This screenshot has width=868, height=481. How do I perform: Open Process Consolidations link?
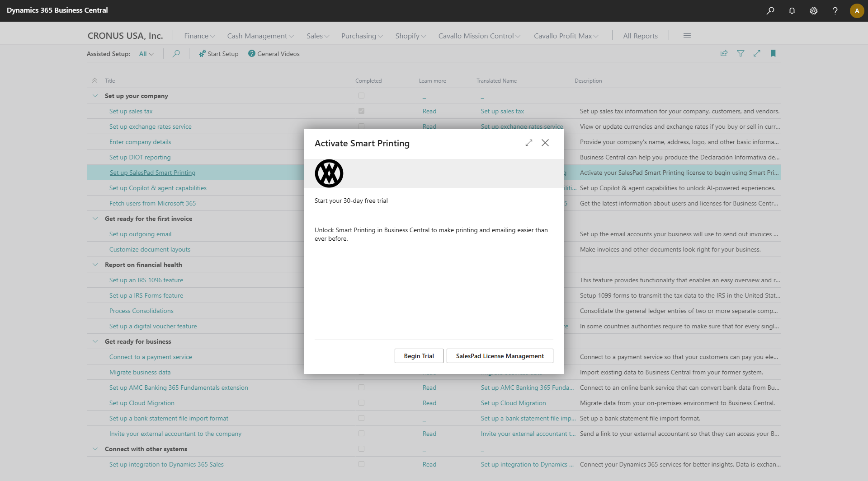tap(142, 311)
